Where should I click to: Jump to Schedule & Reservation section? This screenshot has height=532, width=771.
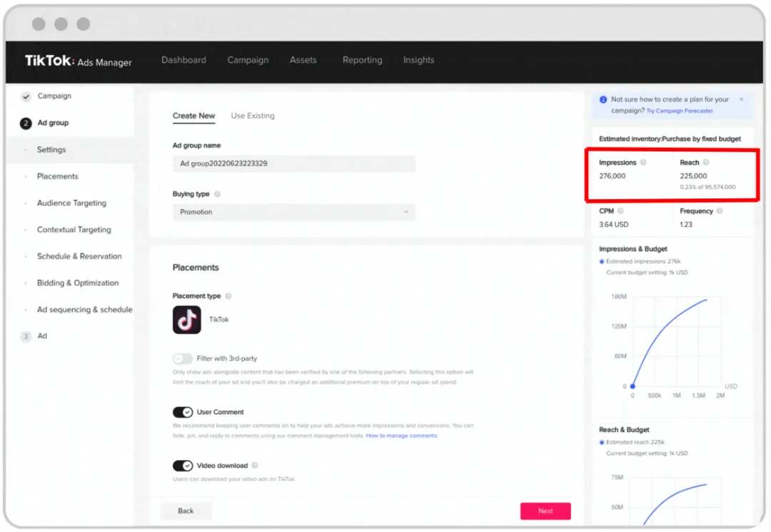coord(79,256)
